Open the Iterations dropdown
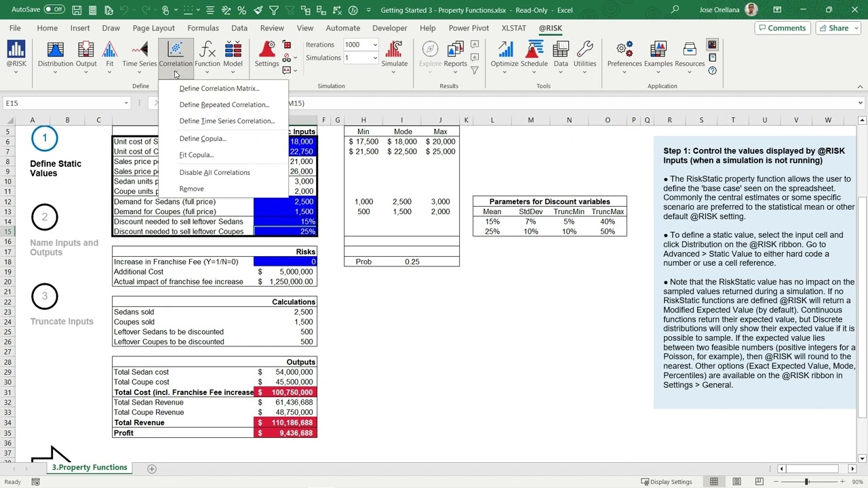Image resolution: width=868 pixels, height=488 pixels. tap(375, 45)
